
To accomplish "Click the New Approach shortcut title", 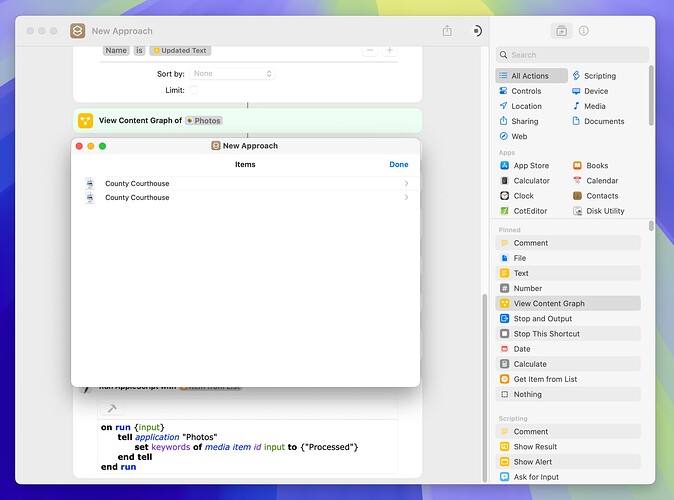I will point(122,31).
